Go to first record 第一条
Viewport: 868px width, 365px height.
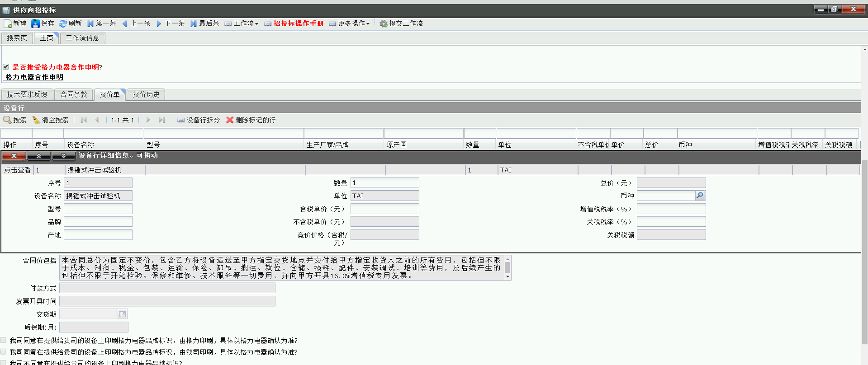101,23
